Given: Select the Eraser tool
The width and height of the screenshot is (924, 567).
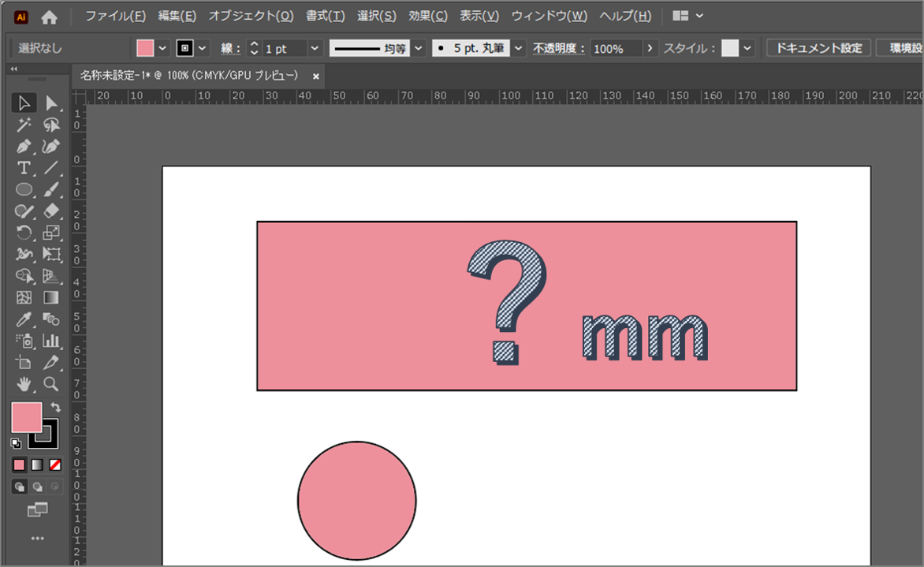Looking at the screenshot, I should coord(51,211).
